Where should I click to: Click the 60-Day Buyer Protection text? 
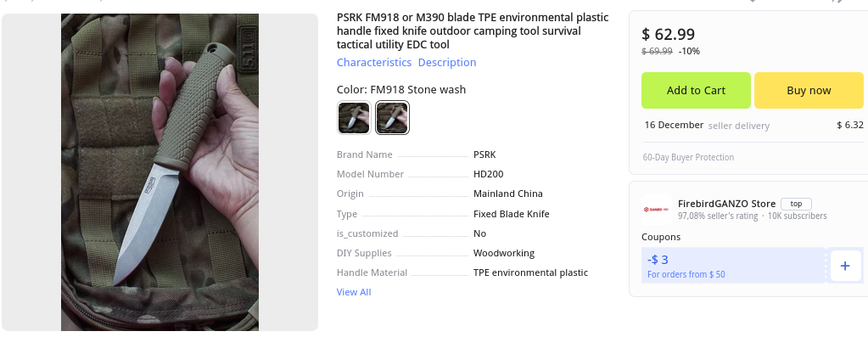click(688, 157)
